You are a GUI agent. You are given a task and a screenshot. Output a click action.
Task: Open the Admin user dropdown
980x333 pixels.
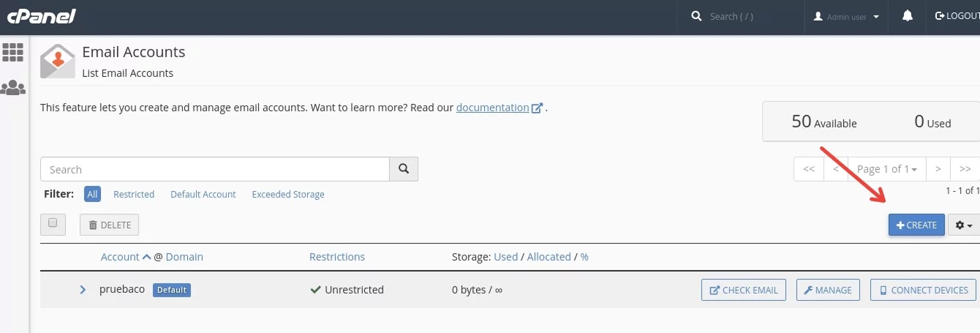[847, 17]
